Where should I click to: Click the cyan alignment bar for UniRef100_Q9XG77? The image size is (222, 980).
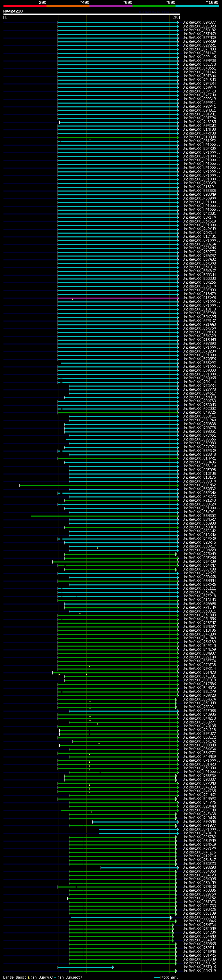tap(118, 23)
